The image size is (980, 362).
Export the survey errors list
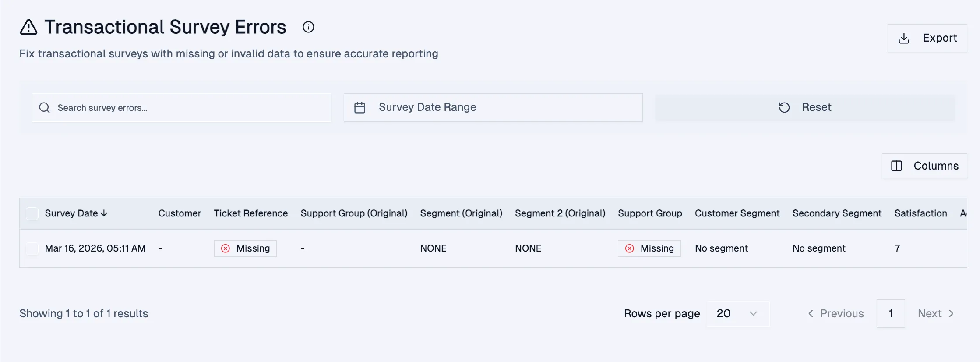[x=927, y=38]
